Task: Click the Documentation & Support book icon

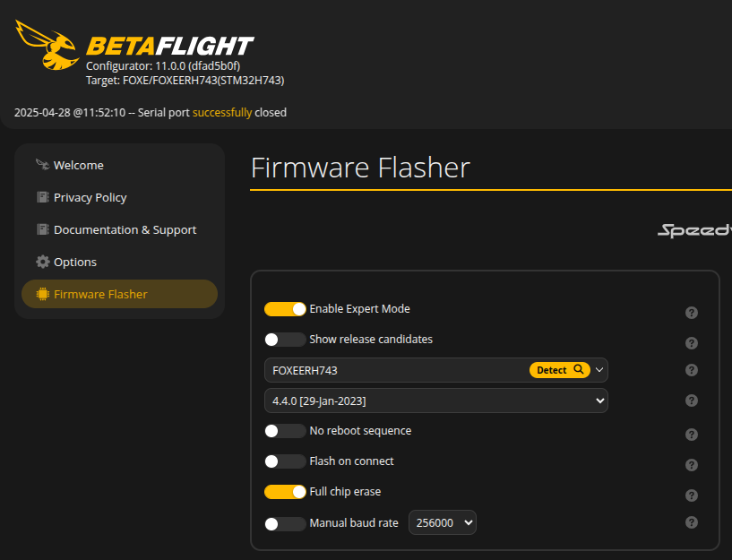Action: pos(42,229)
